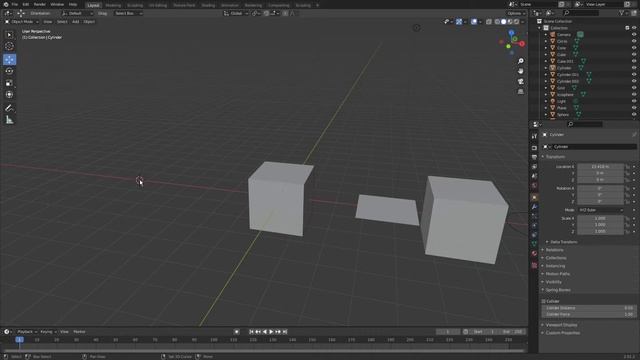640x360 pixels.
Task: Open the Render menu
Action: pyautogui.click(x=40, y=4)
